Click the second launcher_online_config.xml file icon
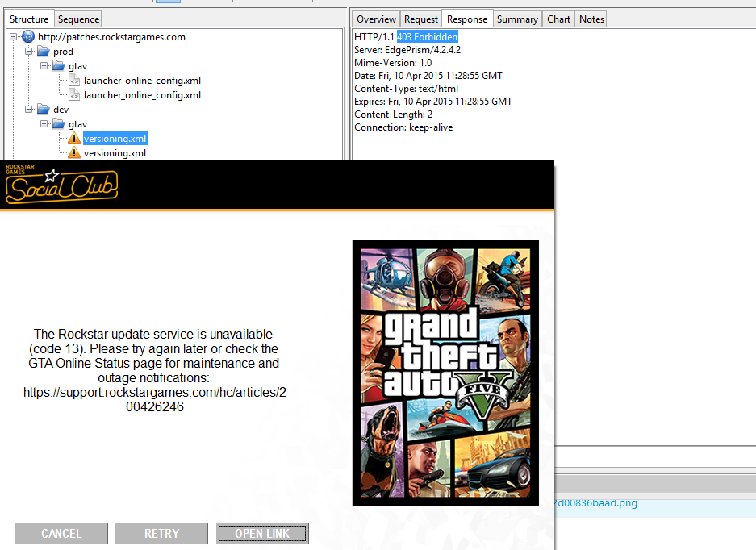The image size is (756, 550). click(74, 94)
